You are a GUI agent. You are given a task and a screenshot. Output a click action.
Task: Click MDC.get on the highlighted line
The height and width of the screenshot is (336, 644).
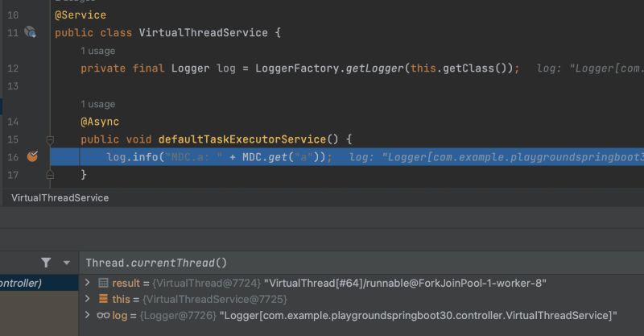pyautogui.click(x=265, y=157)
